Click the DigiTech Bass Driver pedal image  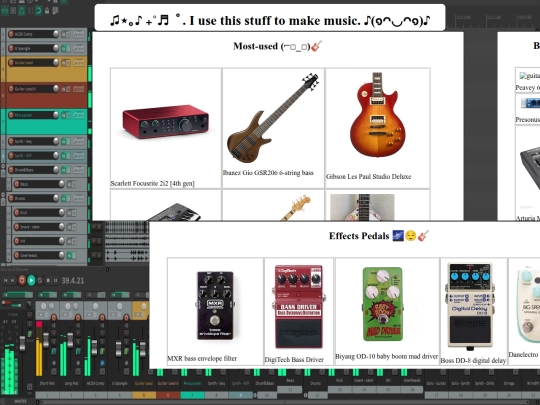click(299, 307)
